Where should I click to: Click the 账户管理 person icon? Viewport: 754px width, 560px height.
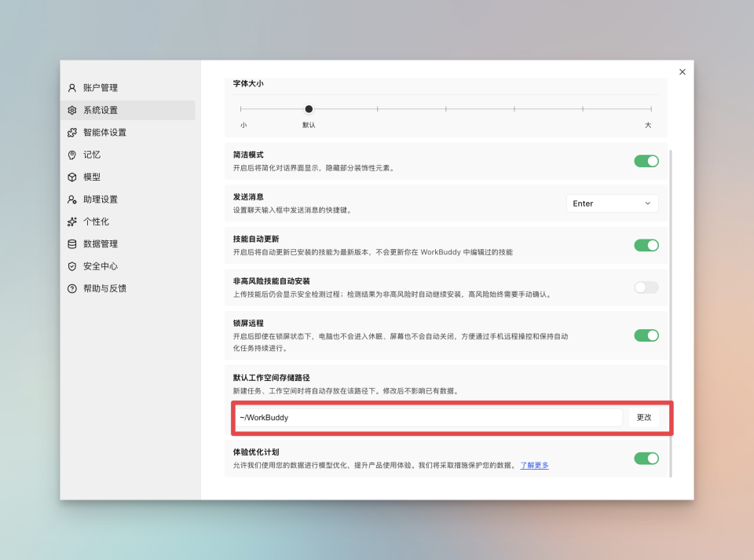coord(72,87)
